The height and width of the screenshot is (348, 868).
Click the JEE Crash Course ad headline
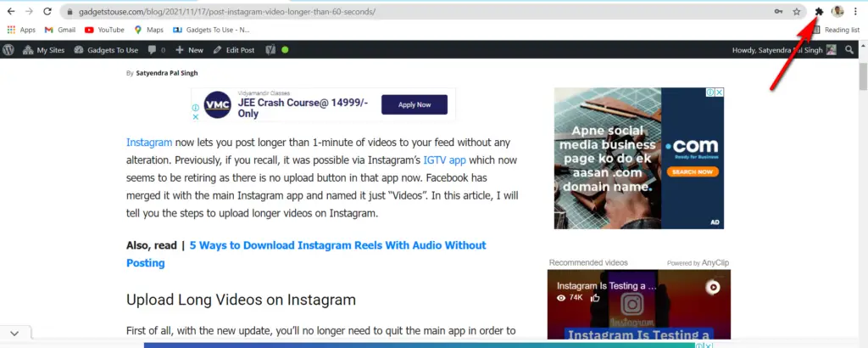tap(303, 108)
